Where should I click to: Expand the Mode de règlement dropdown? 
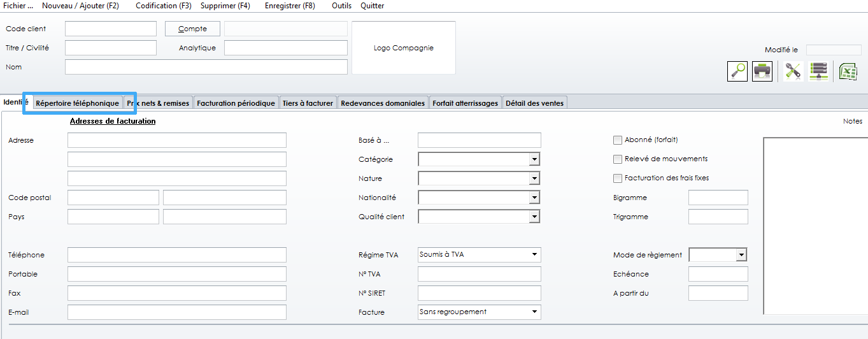coord(741,255)
